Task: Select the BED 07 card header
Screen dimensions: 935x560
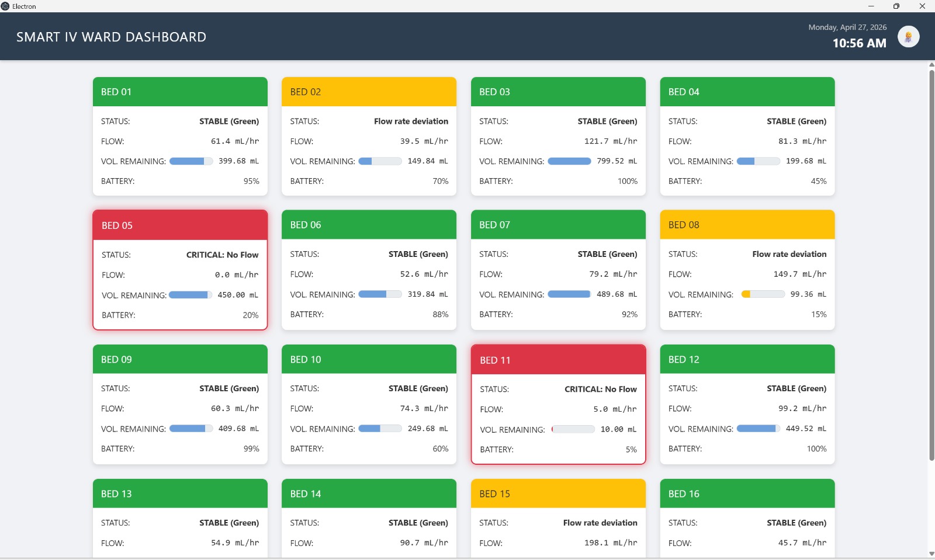Action: tap(558, 224)
